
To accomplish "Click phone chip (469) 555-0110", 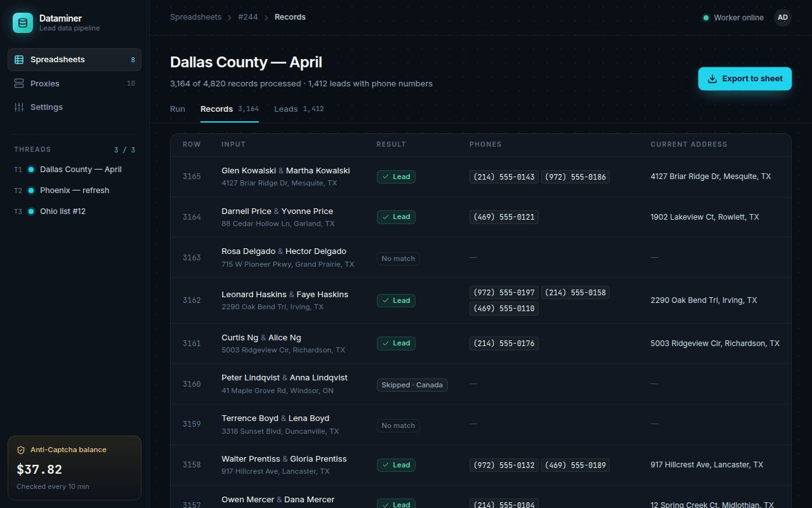I will coord(504,309).
